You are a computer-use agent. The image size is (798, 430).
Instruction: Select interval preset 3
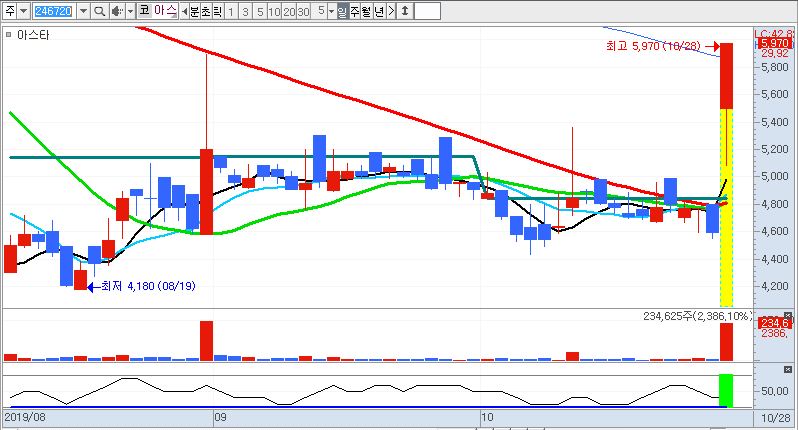[245, 11]
